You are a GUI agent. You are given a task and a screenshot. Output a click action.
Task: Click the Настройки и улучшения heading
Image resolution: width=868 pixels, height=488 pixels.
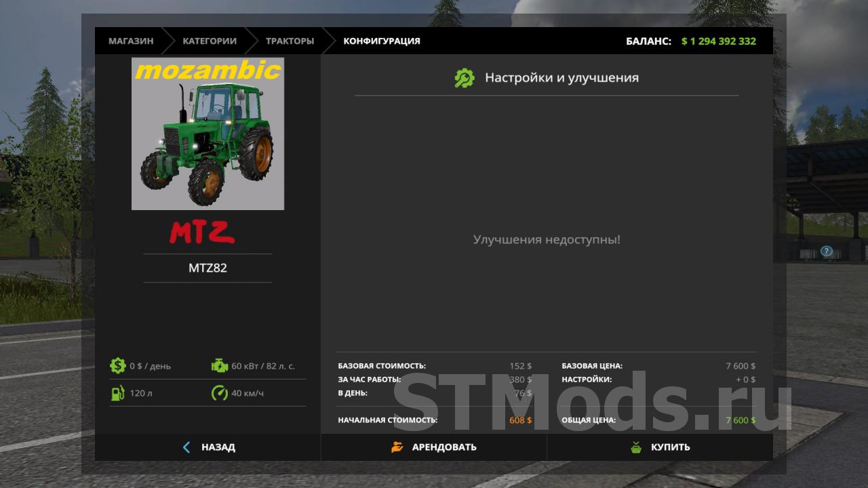561,78
